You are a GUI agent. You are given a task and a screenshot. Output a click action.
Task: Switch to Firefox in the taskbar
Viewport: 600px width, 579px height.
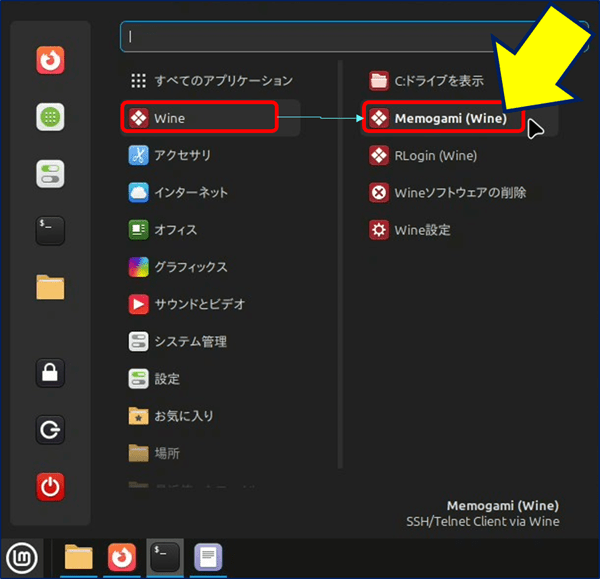122,558
